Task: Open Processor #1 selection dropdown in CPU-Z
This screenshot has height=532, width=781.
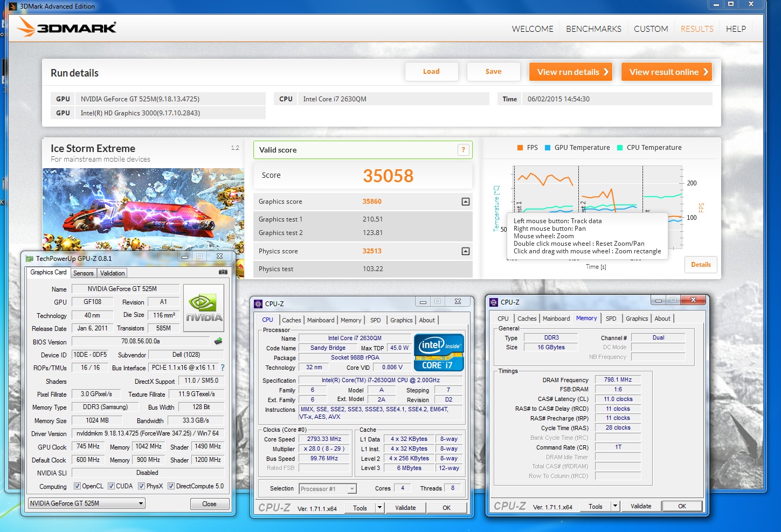Action: [328, 489]
